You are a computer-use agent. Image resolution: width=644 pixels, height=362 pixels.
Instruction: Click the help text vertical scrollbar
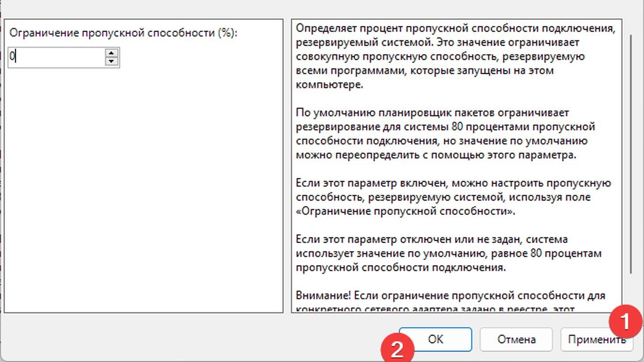tap(631, 155)
